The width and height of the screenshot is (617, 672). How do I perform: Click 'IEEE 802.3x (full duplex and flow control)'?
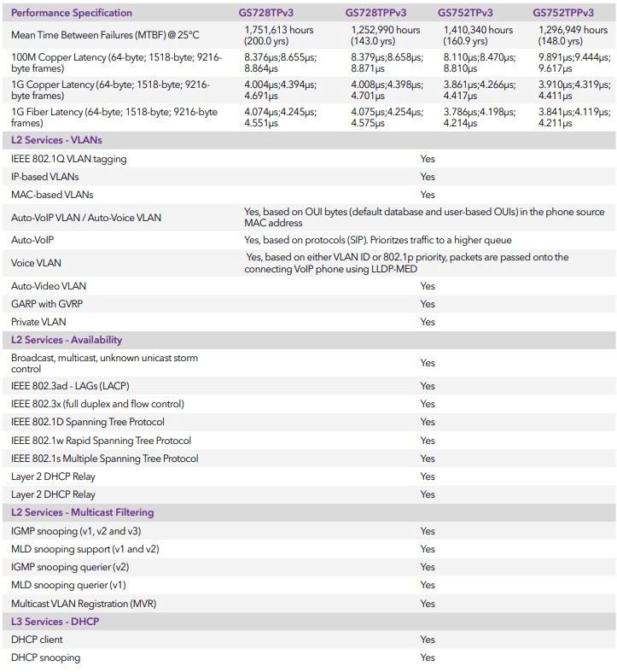click(x=97, y=404)
